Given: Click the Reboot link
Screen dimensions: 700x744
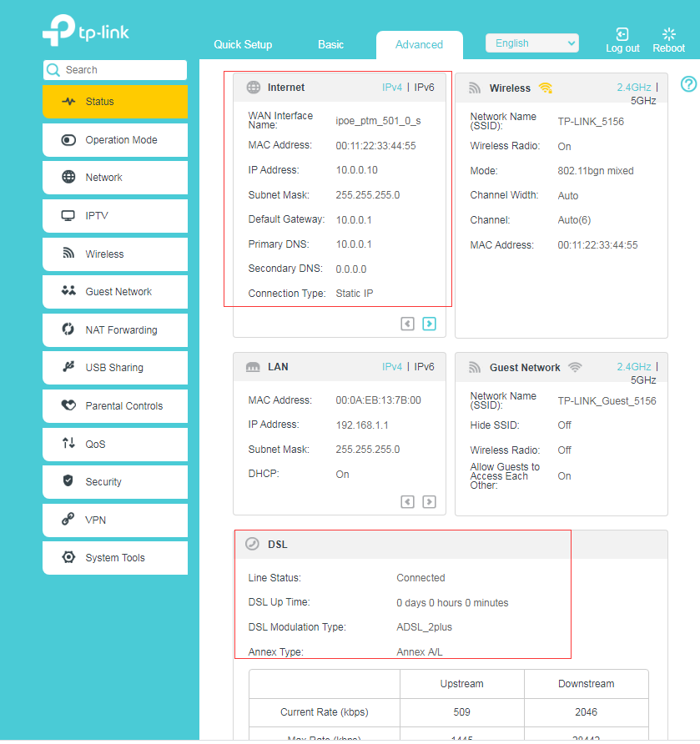Looking at the screenshot, I should (x=668, y=48).
